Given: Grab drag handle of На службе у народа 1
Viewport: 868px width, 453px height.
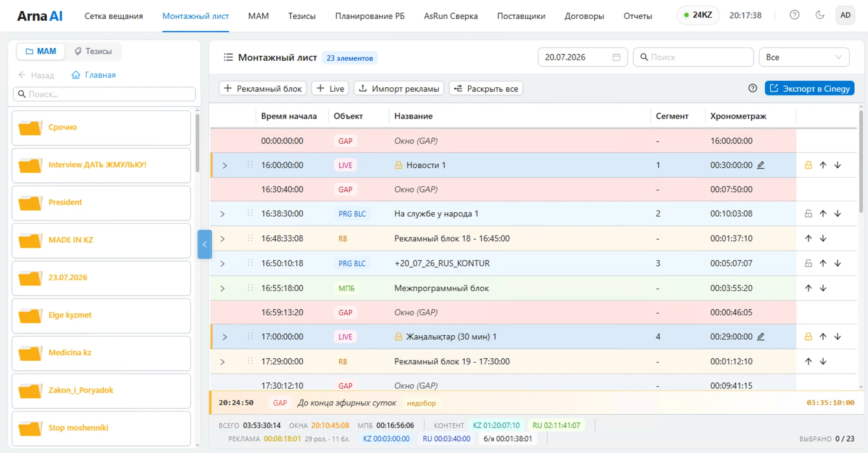Looking at the screenshot, I should [x=250, y=213].
